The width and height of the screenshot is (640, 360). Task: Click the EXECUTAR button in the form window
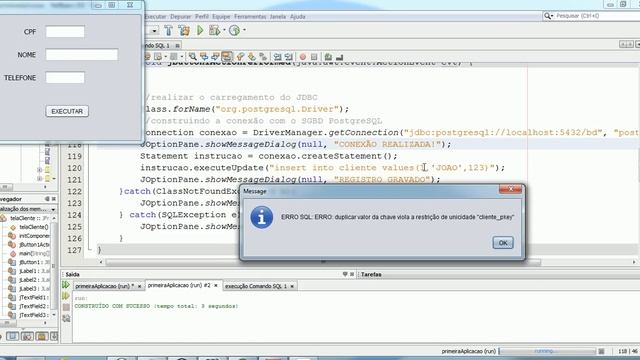pos(67,111)
